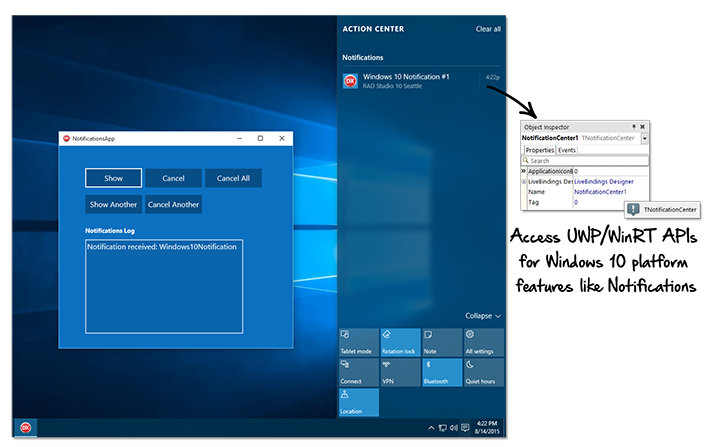
Task: Toggle Rotation lock quick action
Action: [400, 342]
